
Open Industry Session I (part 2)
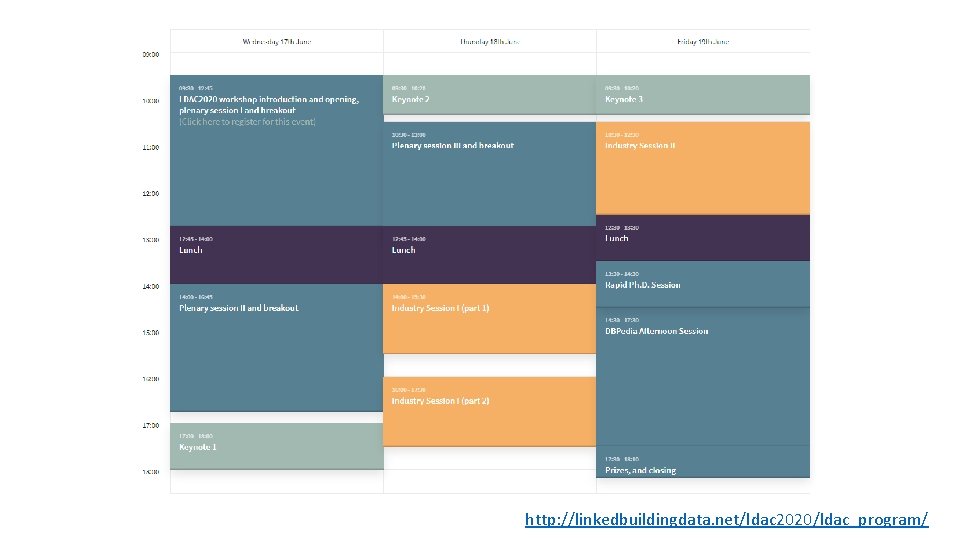point(490,411)
